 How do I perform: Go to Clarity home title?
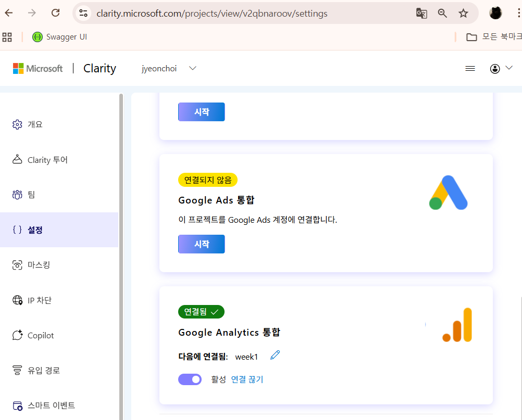click(x=100, y=69)
